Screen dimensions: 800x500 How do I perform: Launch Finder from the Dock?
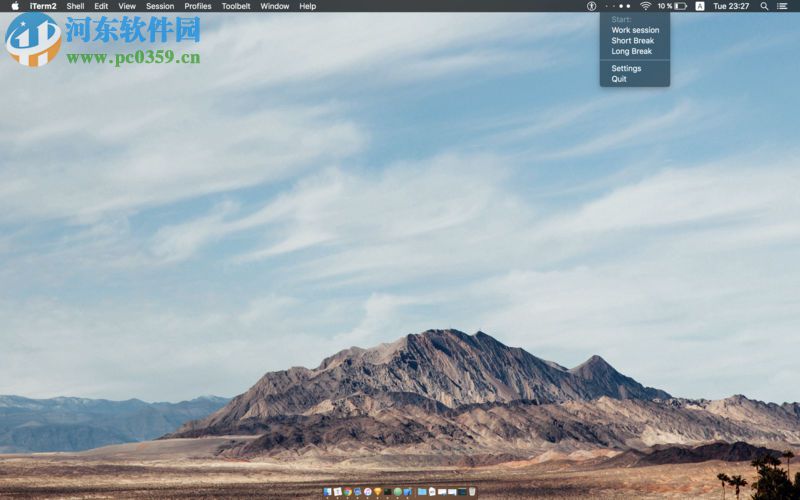point(328,492)
